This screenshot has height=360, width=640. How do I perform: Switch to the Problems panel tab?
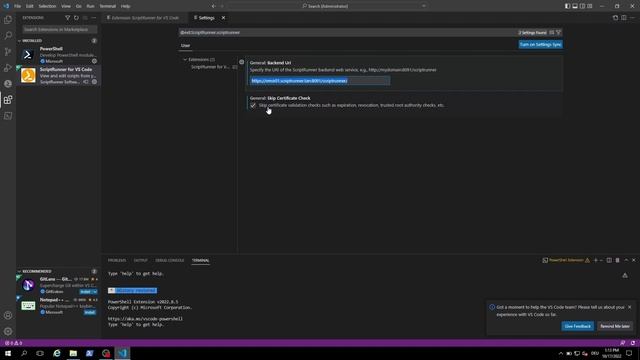117,260
